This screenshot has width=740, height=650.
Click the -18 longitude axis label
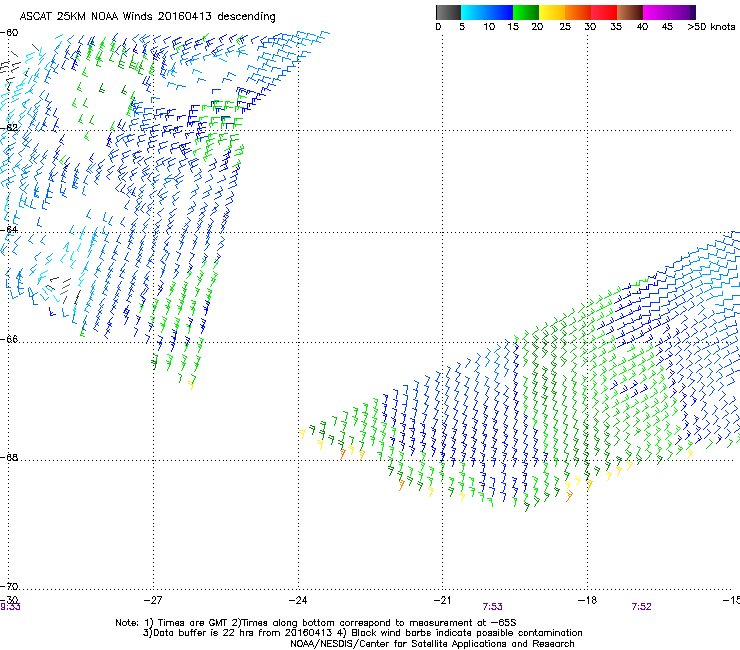tap(587, 600)
